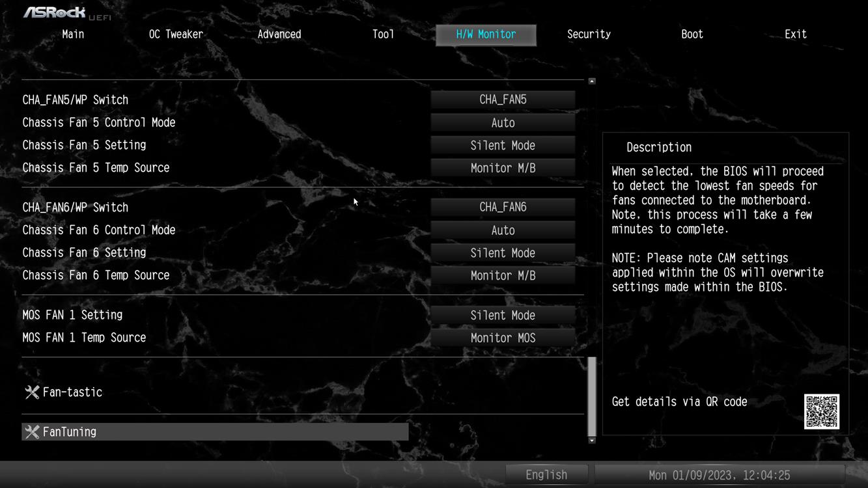Open Chassis Fan 5 Control Mode dropdown

click(503, 123)
